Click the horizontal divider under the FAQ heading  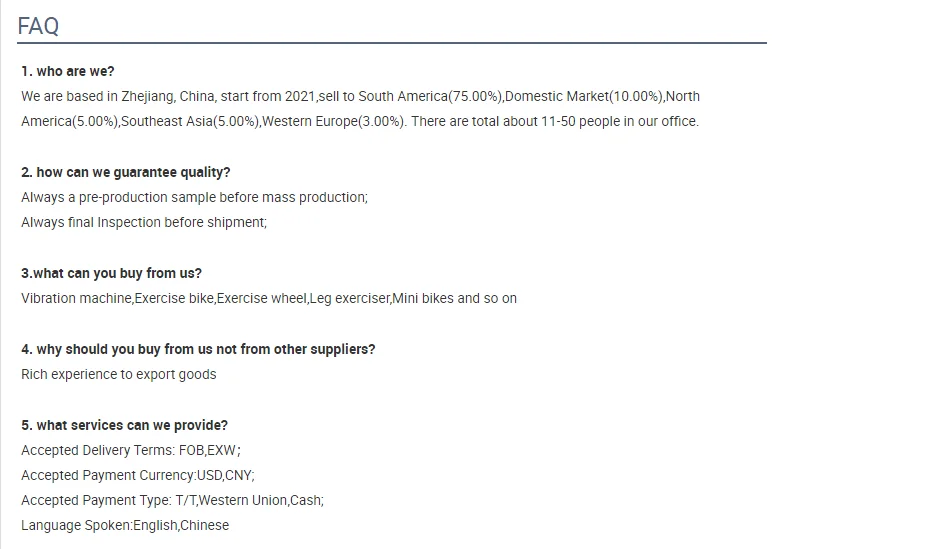[x=391, y=43]
